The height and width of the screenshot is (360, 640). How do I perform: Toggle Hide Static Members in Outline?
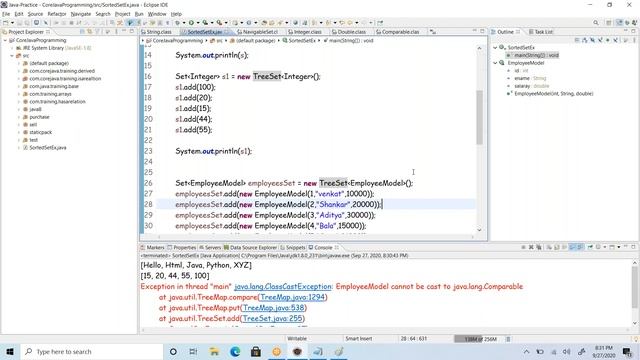[600, 40]
